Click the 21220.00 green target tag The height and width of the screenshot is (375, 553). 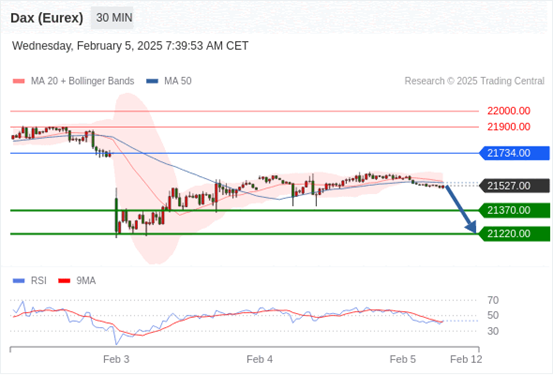click(515, 234)
